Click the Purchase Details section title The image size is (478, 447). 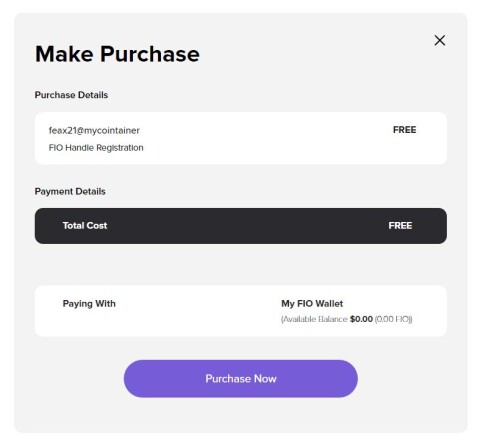point(71,95)
